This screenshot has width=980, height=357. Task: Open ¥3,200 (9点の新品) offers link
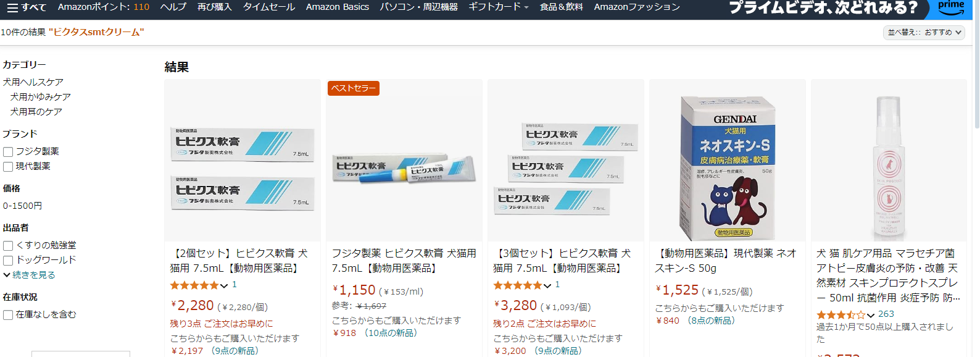point(538,351)
